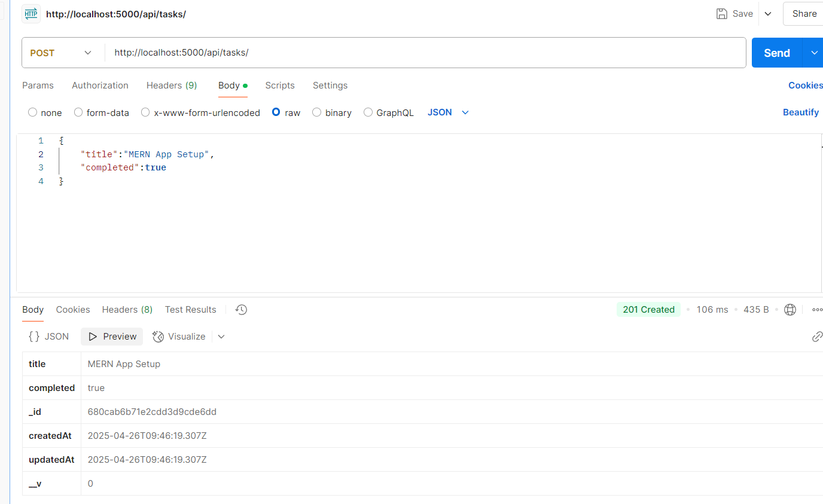The width and height of the screenshot is (823, 504).
Task: Open the JSON body format dropdown
Action: [448, 112]
